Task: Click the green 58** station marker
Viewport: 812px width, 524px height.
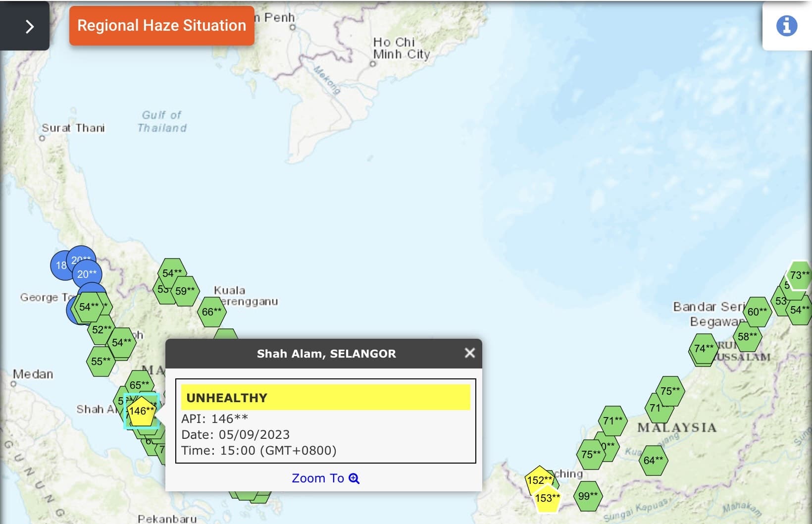Action: 747,337
